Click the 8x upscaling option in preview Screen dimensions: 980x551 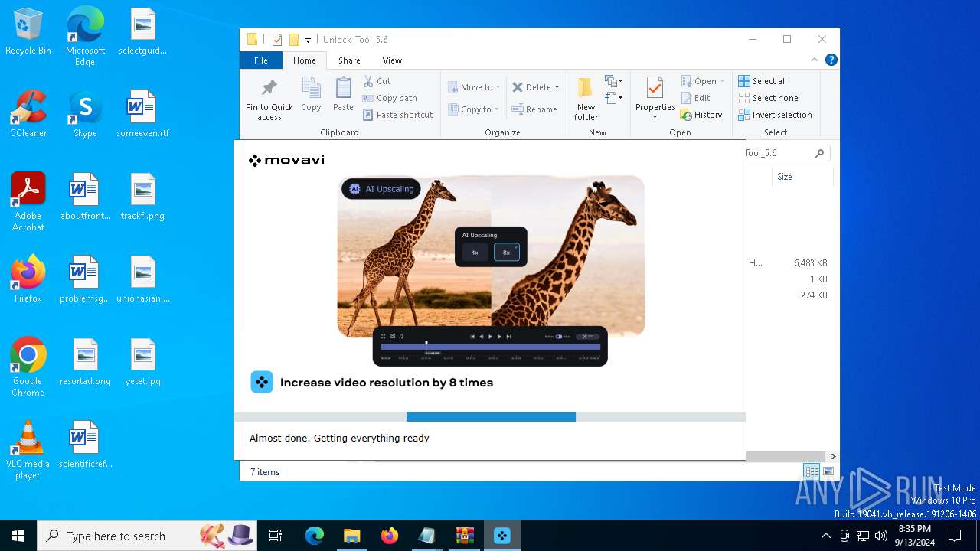(x=506, y=253)
